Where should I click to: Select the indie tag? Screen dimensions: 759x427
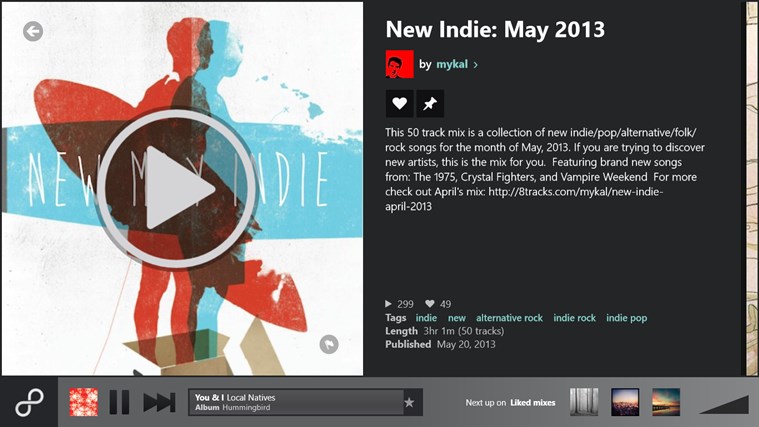426,318
